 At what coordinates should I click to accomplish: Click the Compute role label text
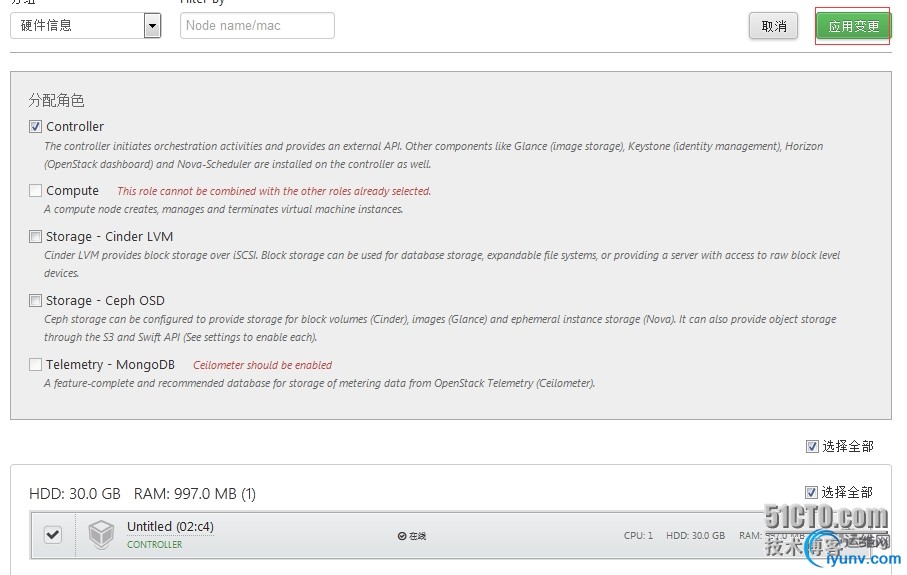tap(72, 191)
